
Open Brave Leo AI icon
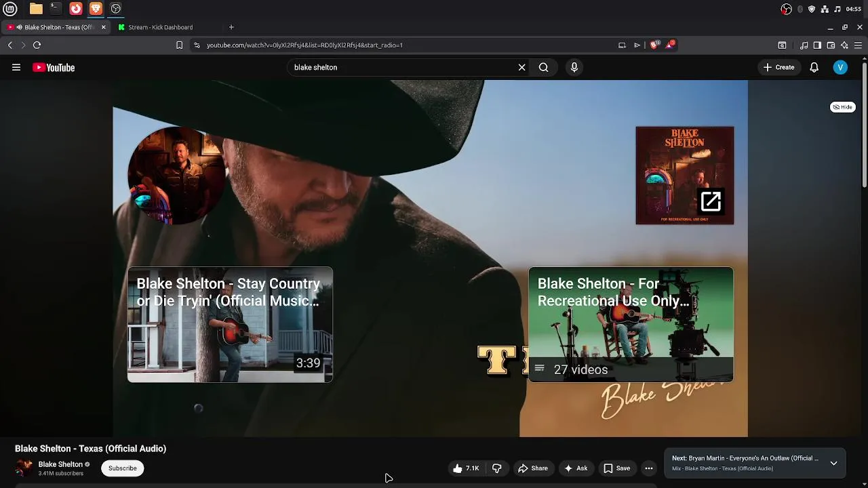(844, 45)
